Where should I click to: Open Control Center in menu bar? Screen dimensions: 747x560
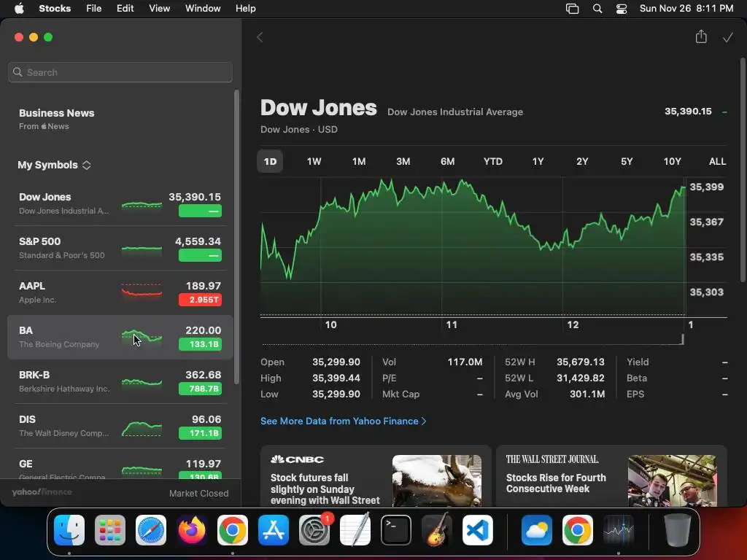tap(622, 9)
